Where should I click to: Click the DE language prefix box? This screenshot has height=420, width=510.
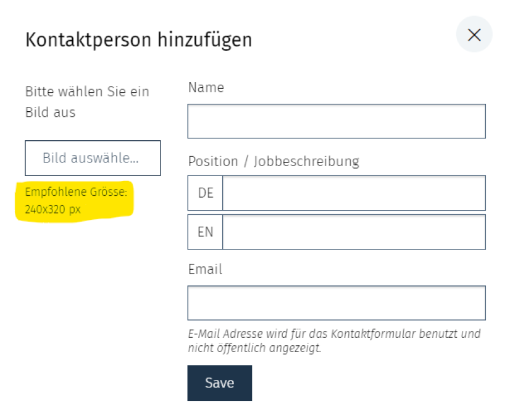click(205, 193)
